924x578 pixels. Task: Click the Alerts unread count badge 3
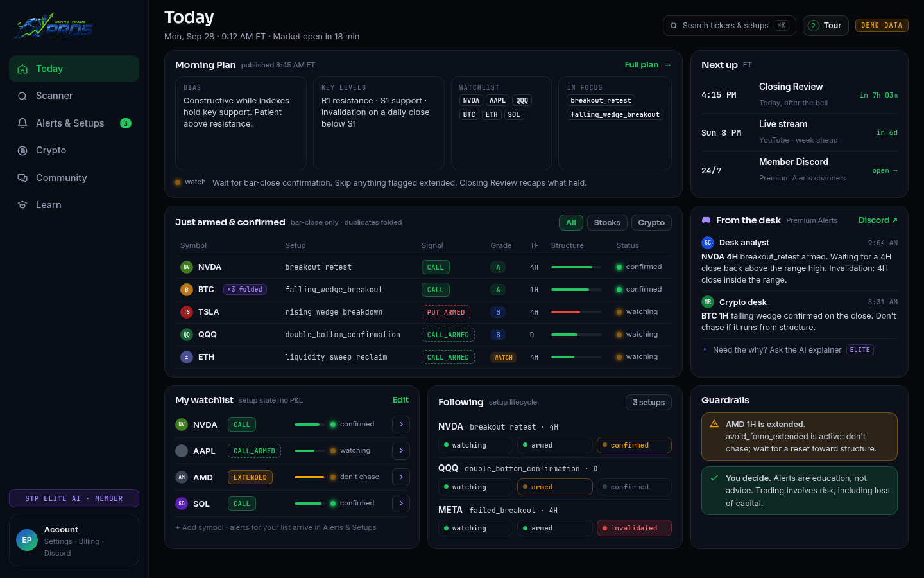click(x=126, y=123)
